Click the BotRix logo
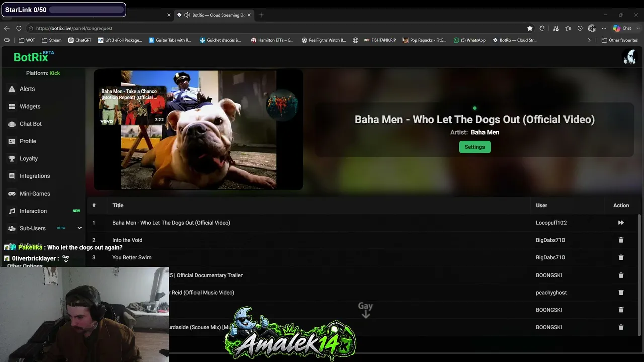The width and height of the screenshot is (644, 362). click(x=33, y=57)
